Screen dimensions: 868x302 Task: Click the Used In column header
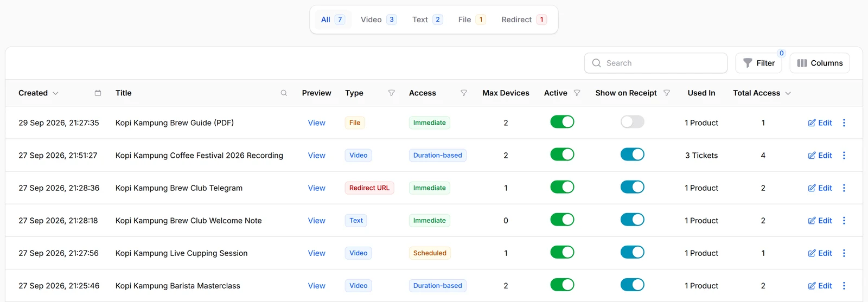point(701,93)
